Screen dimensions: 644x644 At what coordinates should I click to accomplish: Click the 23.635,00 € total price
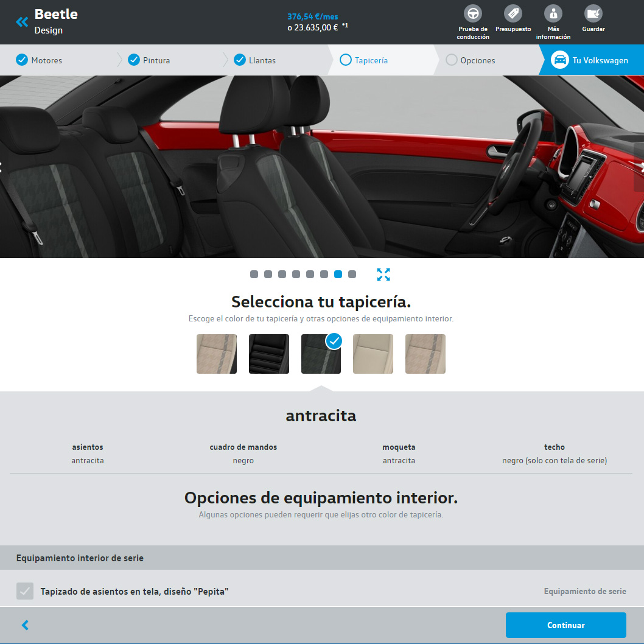coord(316,27)
